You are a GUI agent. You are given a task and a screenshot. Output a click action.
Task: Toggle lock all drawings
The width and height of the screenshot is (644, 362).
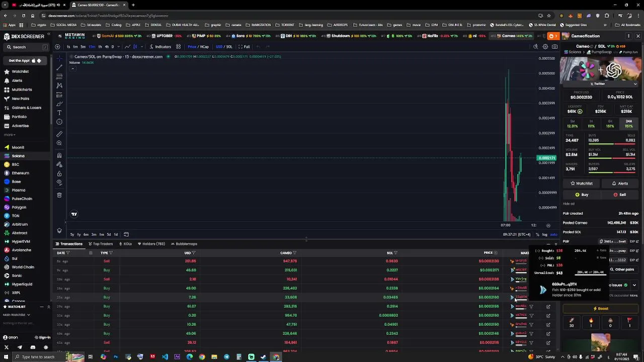point(59,173)
